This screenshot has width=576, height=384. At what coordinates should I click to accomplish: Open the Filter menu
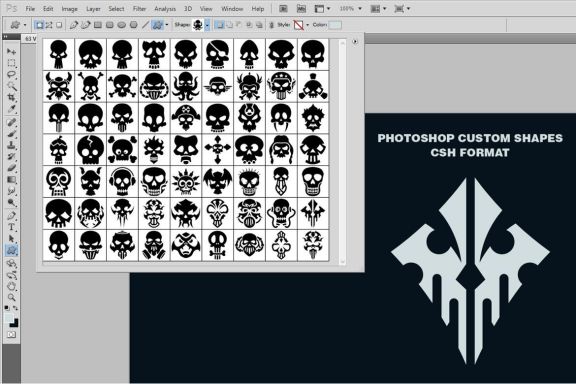pos(139,8)
